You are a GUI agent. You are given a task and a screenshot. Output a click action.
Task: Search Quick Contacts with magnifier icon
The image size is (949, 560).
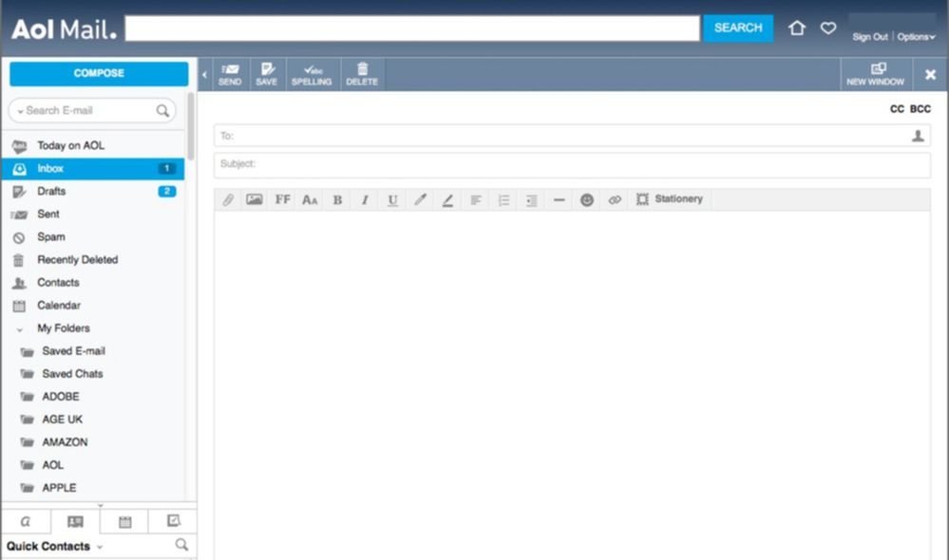point(181,544)
